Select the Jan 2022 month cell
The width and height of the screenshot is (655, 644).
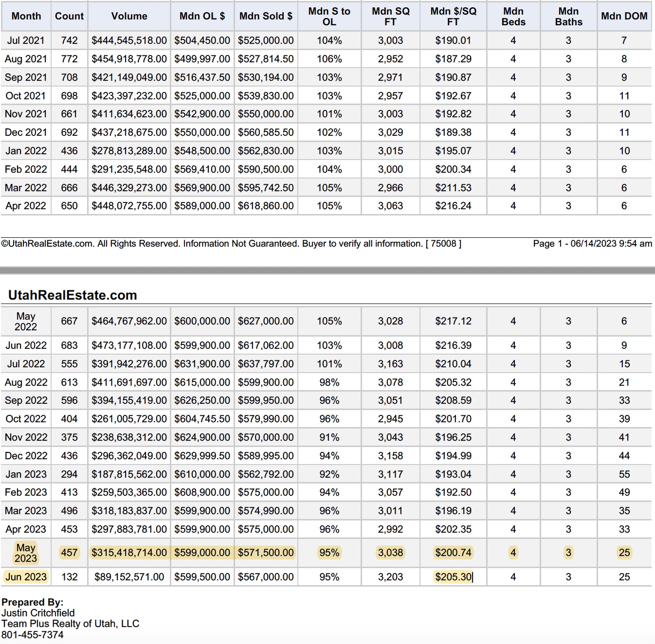pos(26,151)
